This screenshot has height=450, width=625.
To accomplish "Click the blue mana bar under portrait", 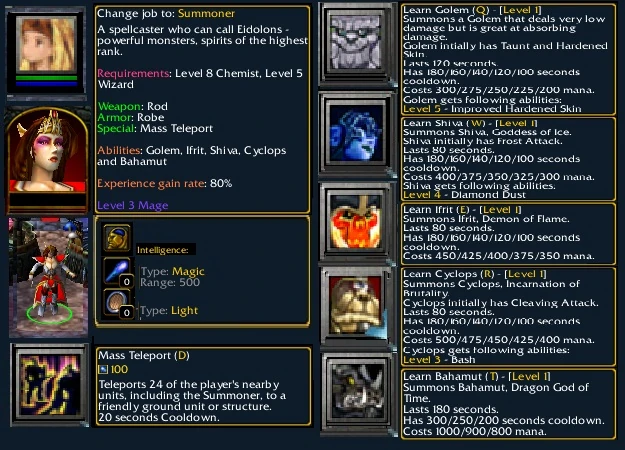I will 47,84.
